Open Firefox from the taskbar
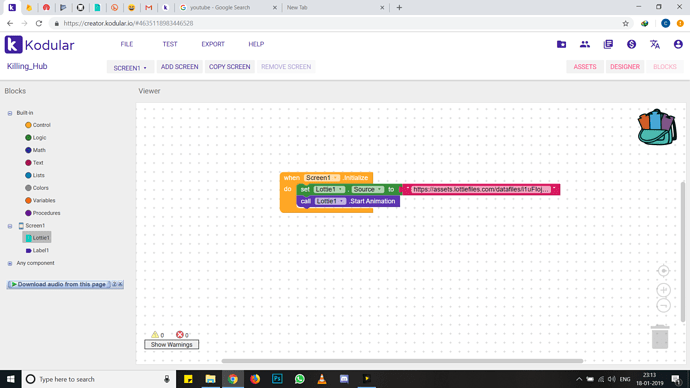This screenshot has height=388, width=690. tap(255, 379)
